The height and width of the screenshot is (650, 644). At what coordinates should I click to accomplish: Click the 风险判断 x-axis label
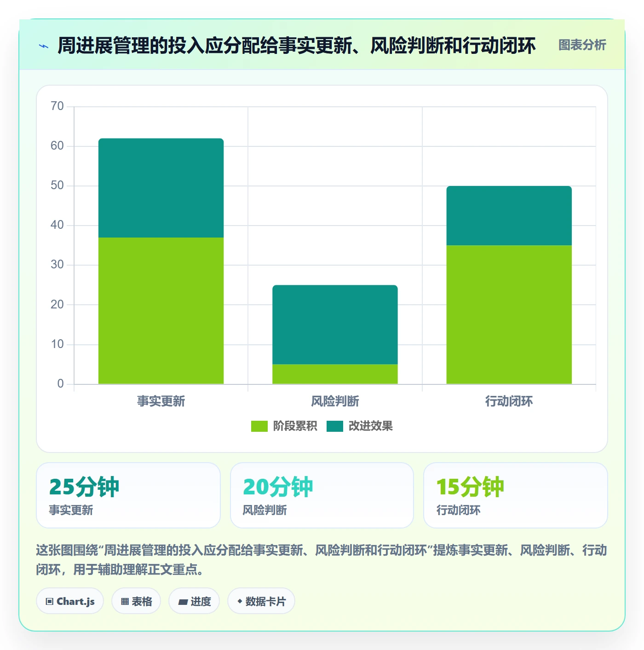coord(335,401)
